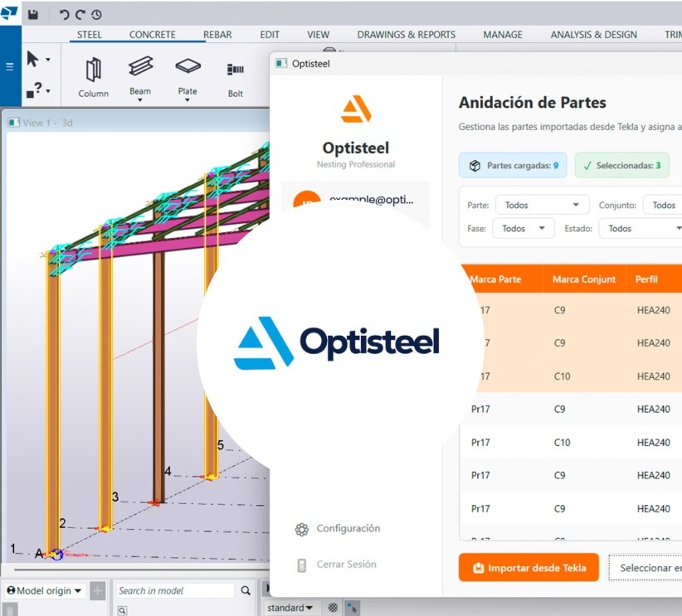Open the Parte filter dropdown
Screen dimensions: 682x616
click(x=542, y=205)
